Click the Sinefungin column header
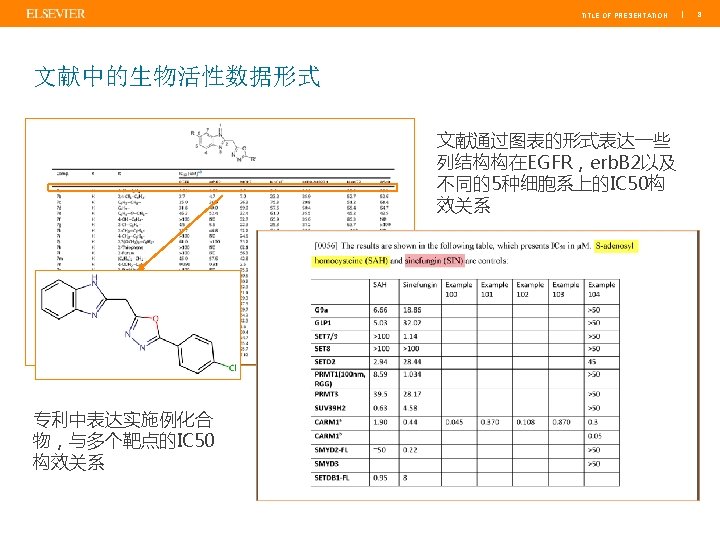The width and height of the screenshot is (720, 540). (420, 285)
